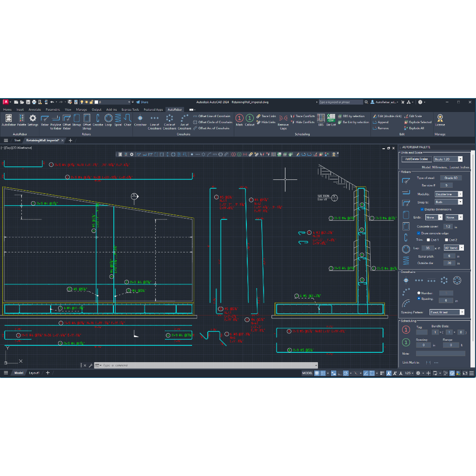Select the Number radio button
476x476 pixels.
(419, 293)
